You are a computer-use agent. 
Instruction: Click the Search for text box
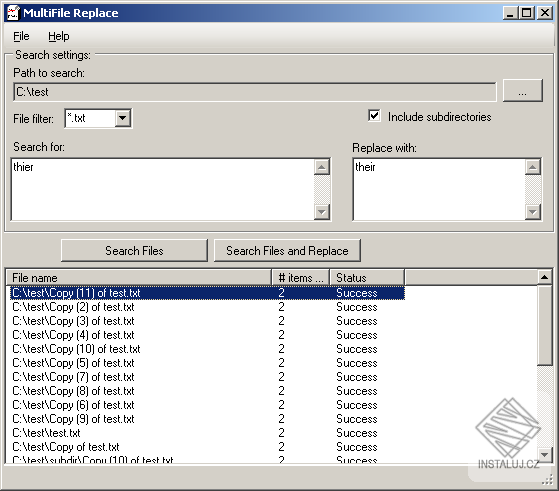point(162,189)
